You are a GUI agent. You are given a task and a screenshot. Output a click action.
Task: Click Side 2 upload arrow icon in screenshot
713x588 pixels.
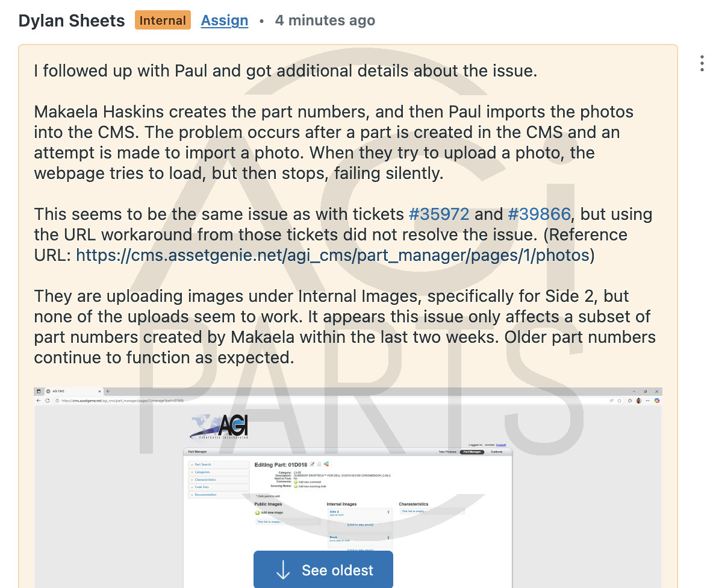[388, 512]
